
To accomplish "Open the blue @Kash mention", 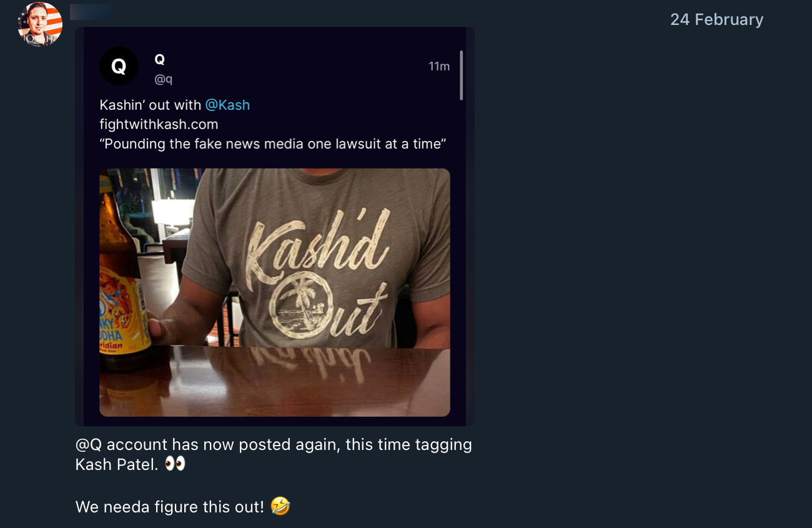I will click(x=227, y=105).
